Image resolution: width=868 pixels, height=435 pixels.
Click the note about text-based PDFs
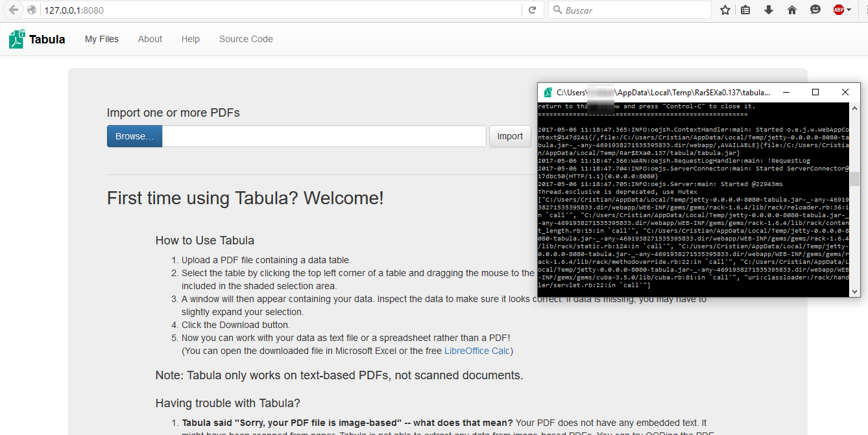pyautogui.click(x=339, y=375)
